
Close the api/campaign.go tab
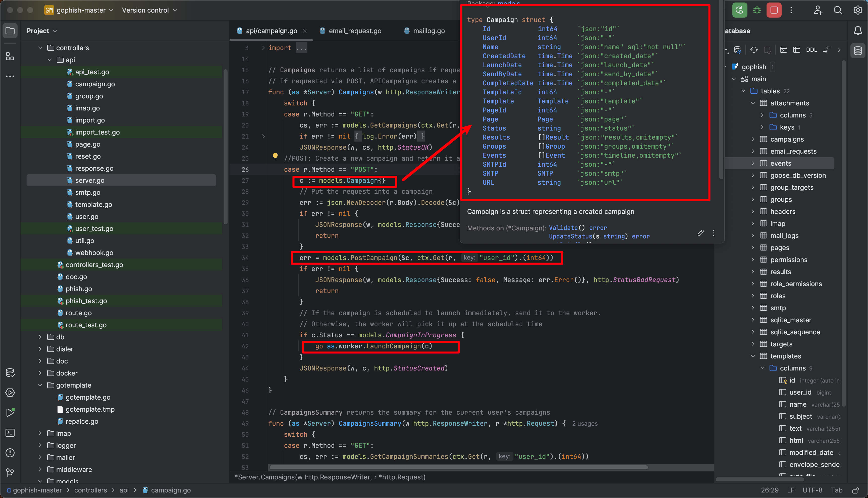[x=304, y=31]
